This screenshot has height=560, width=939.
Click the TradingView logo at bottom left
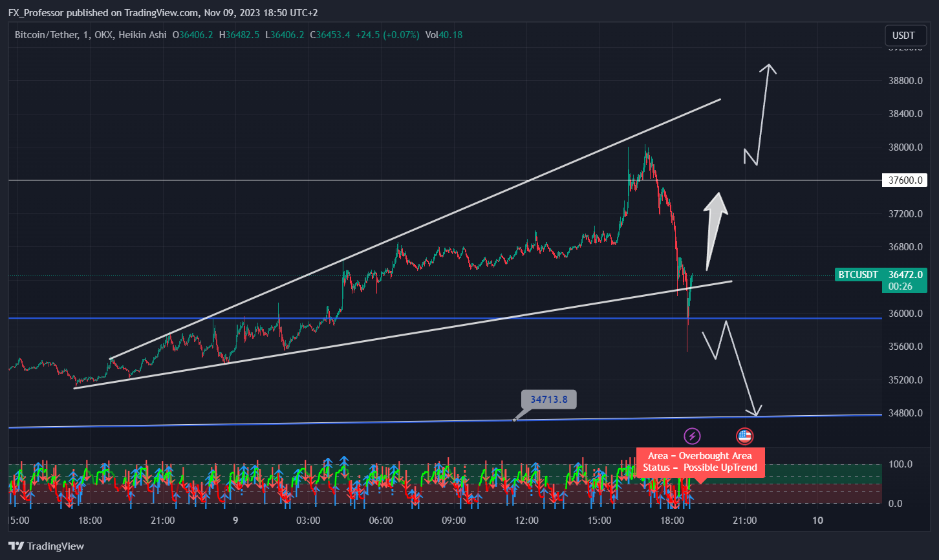pos(46,546)
